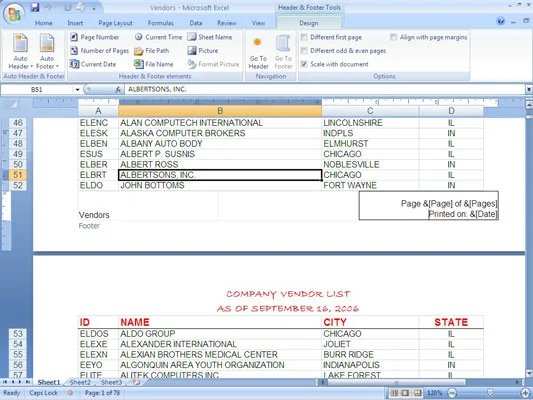Insert Current Date element
This screenshot has width=533, height=400.
93,64
